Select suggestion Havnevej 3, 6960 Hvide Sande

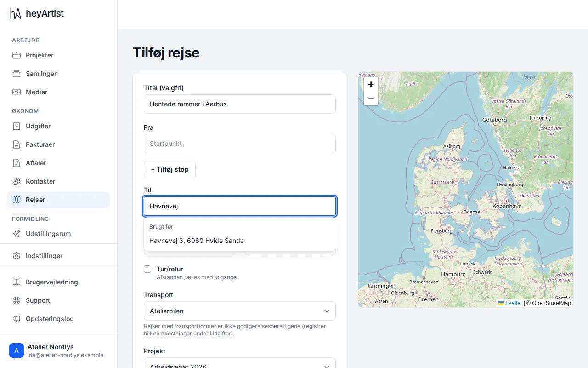(x=240, y=241)
